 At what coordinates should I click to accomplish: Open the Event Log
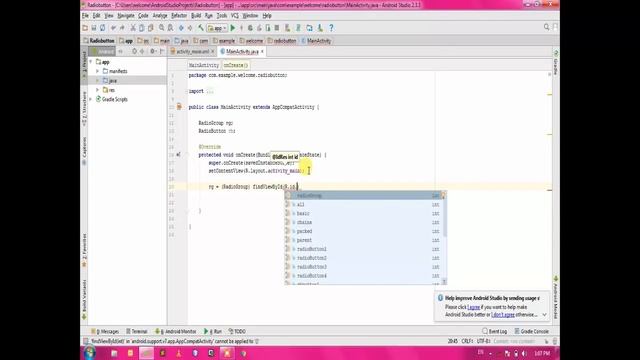point(495,331)
